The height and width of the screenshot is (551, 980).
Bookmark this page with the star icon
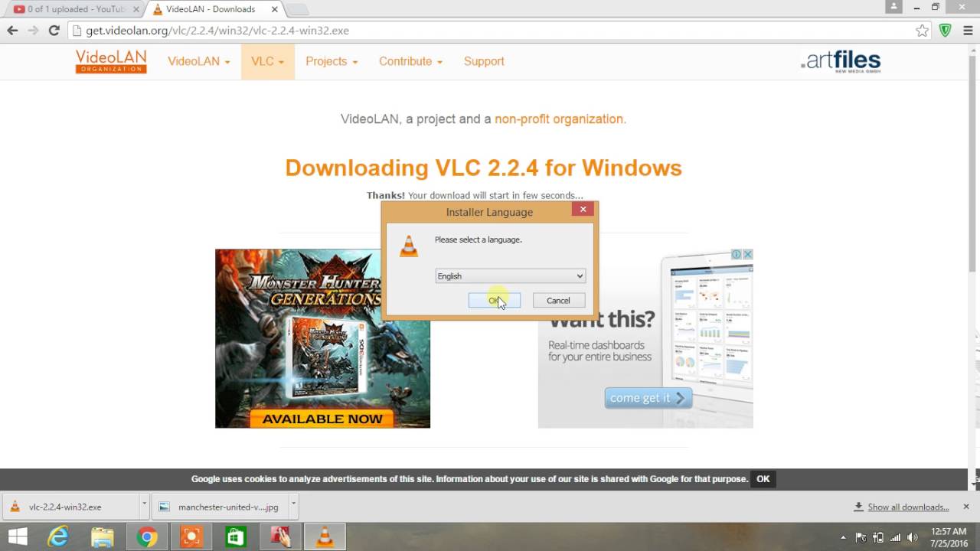[922, 31]
